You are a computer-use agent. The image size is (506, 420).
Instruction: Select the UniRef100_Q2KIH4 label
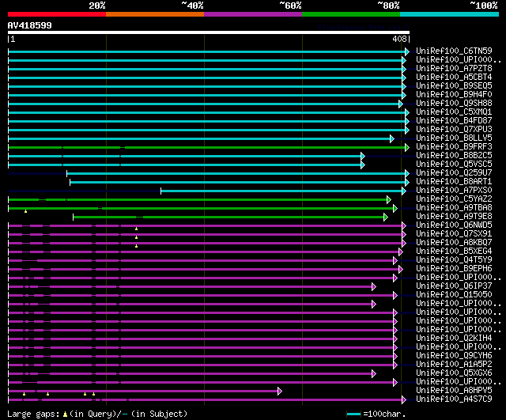pos(454,339)
